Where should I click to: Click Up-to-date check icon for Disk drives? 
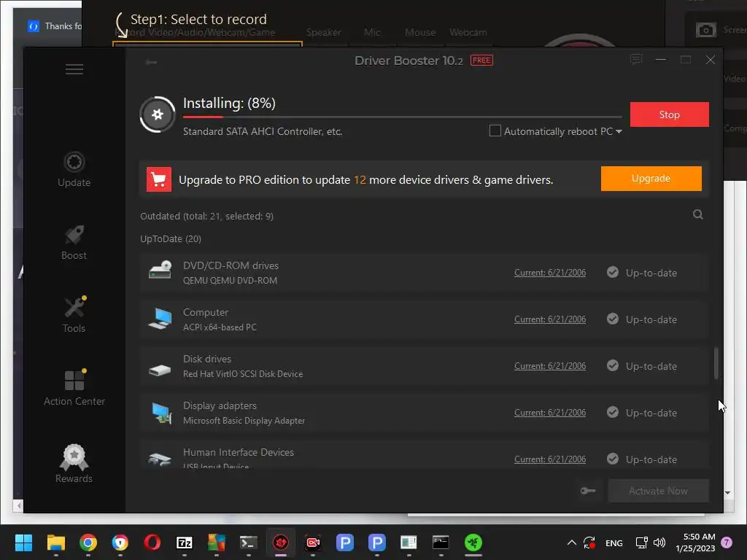613,365
